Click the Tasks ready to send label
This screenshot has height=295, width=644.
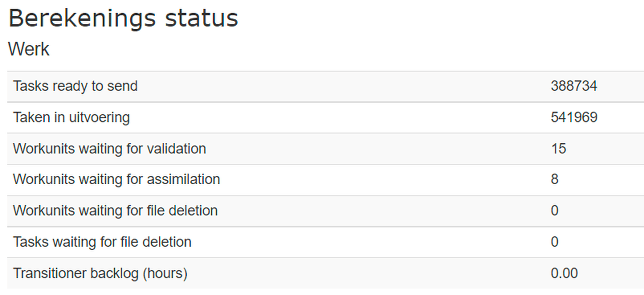[x=75, y=86]
